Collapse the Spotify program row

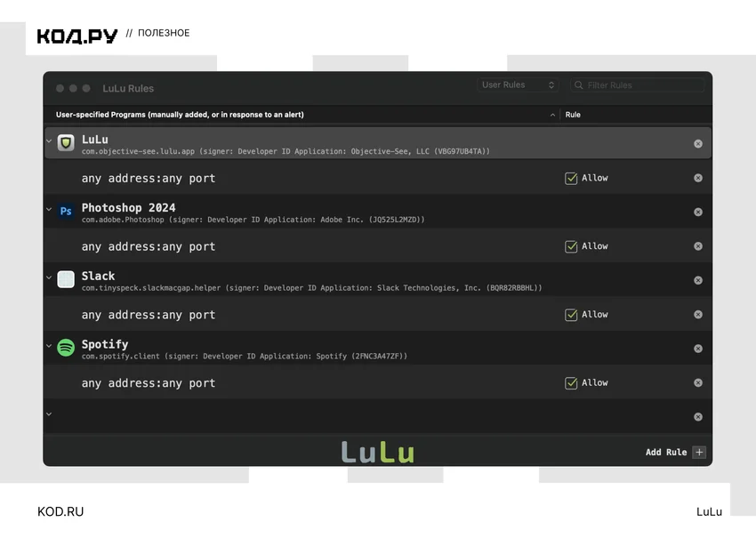pyautogui.click(x=49, y=346)
